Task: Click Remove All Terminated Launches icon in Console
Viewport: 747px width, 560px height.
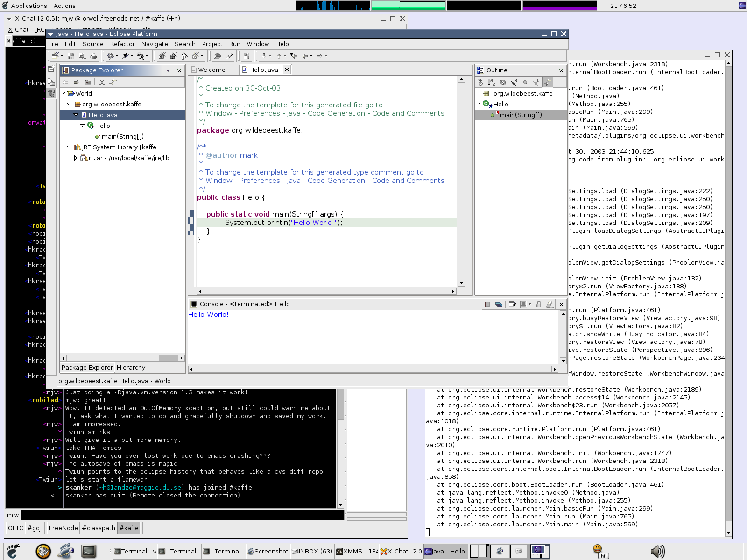Action: pyautogui.click(x=499, y=304)
